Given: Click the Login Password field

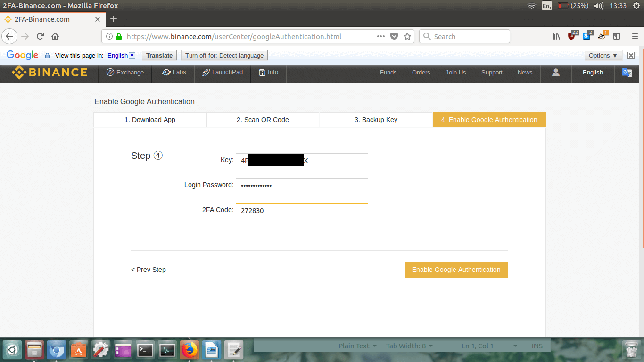Looking at the screenshot, I should (x=302, y=185).
